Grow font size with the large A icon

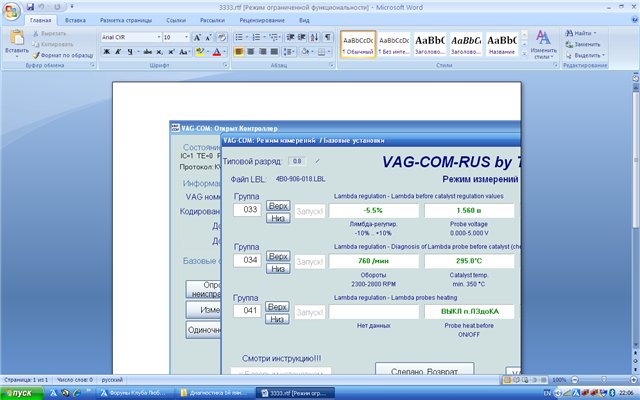click(197, 38)
